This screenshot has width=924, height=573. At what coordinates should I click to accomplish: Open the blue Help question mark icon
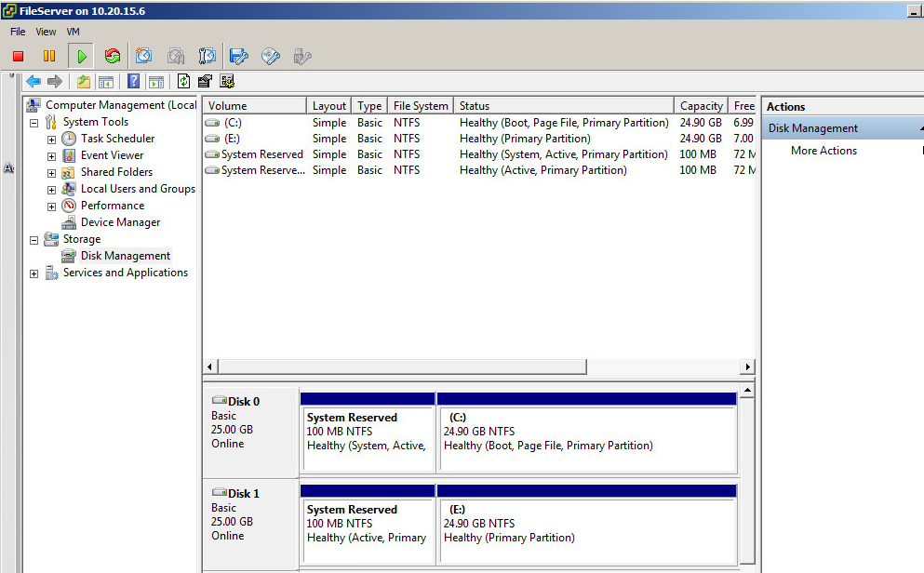point(133,82)
